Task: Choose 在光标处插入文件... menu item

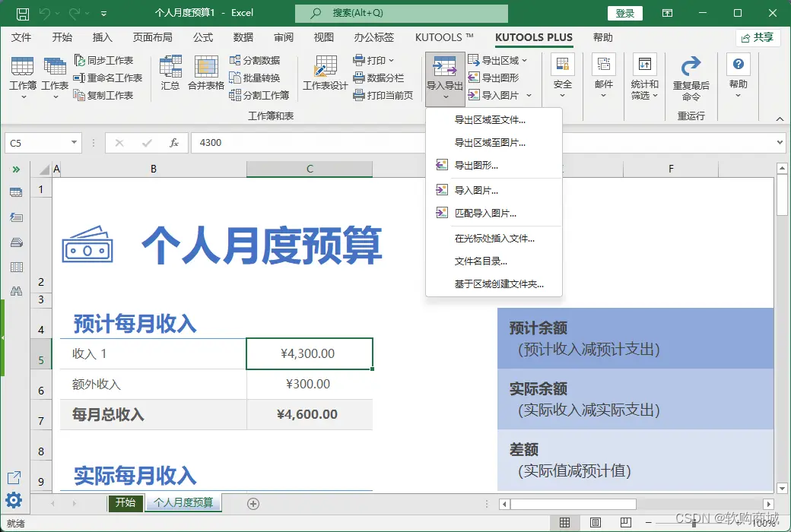Action: pyautogui.click(x=494, y=239)
